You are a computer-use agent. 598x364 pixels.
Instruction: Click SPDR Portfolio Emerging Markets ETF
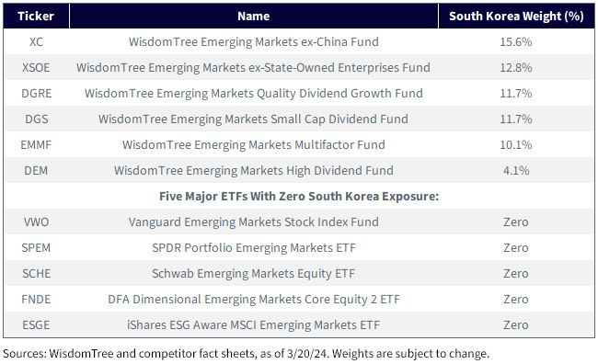[254, 248]
